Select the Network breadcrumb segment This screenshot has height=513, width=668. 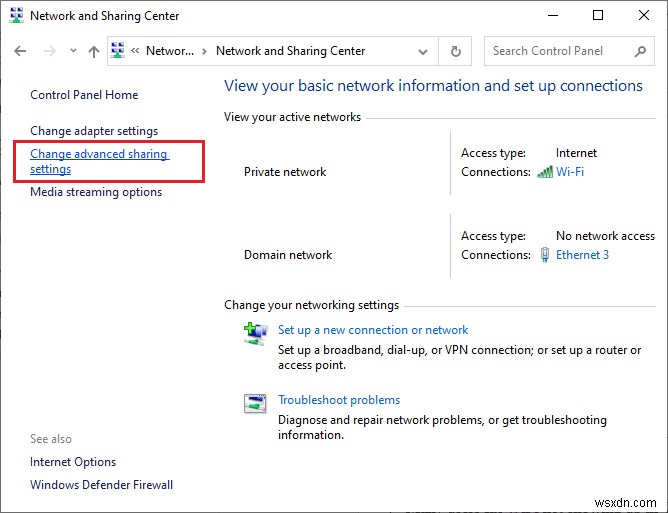[170, 51]
